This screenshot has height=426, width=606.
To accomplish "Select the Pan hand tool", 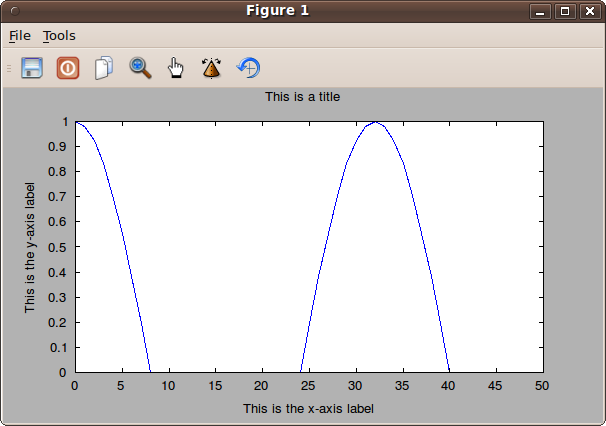I will (x=176, y=68).
